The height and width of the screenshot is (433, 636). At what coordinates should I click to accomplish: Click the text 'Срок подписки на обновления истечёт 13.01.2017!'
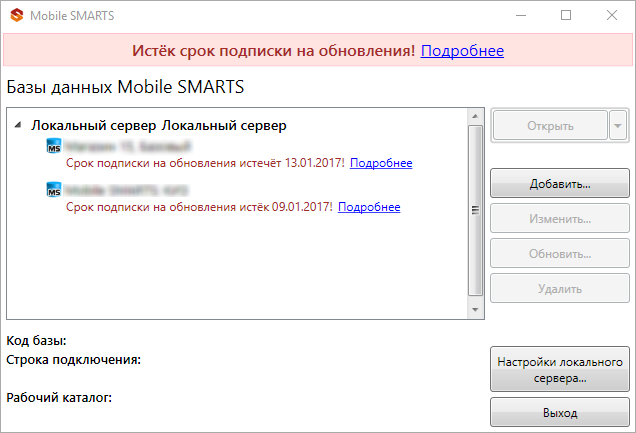205,163
